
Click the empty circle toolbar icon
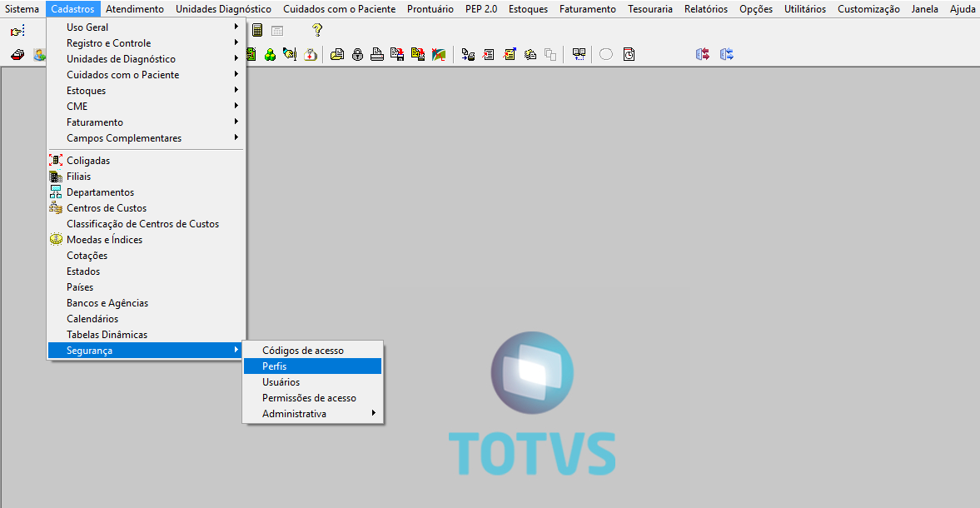(x=606, y=54)
